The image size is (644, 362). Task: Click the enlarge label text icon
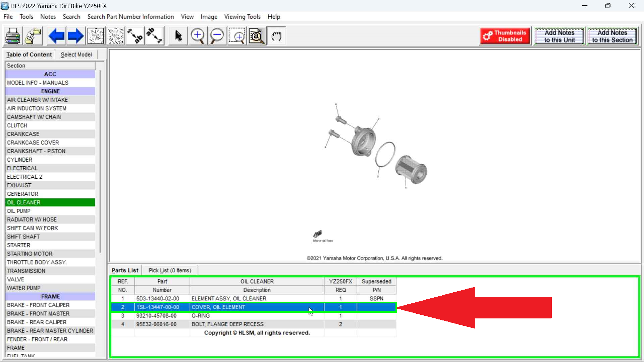coord(135,36)
